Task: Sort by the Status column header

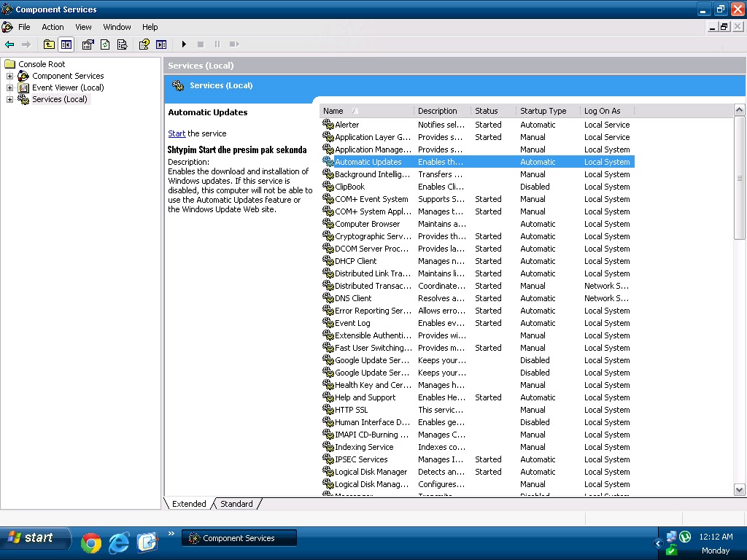Action: [x=494, y=111]
